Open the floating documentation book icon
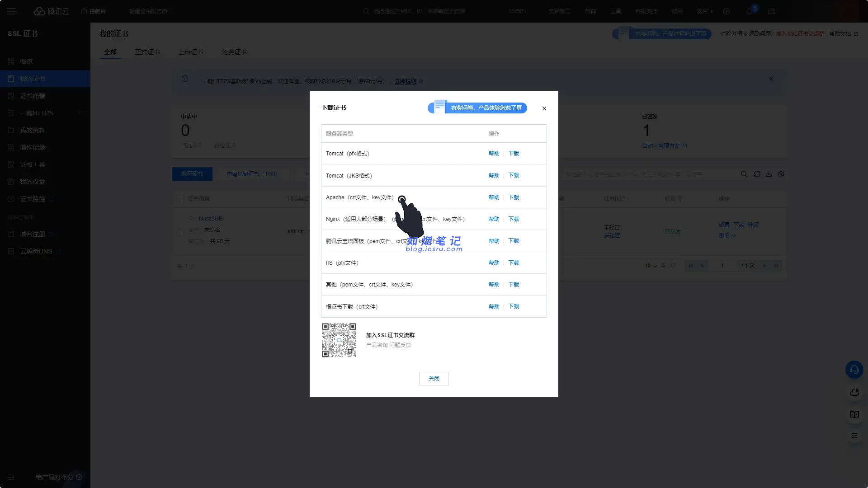The image size is (868, 488). pos(854,415)
